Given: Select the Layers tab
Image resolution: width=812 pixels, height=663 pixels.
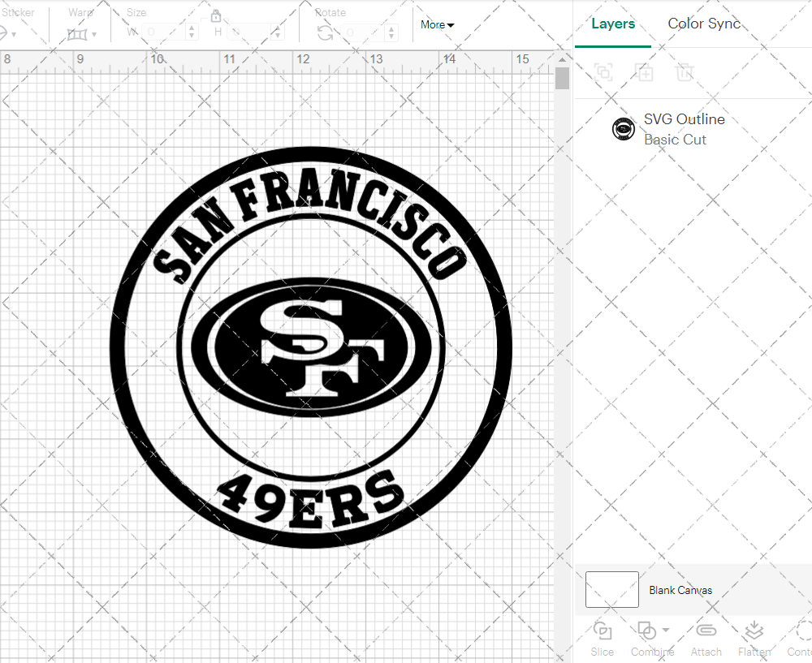Looking at the screenshot, I should tap(613, 24).
